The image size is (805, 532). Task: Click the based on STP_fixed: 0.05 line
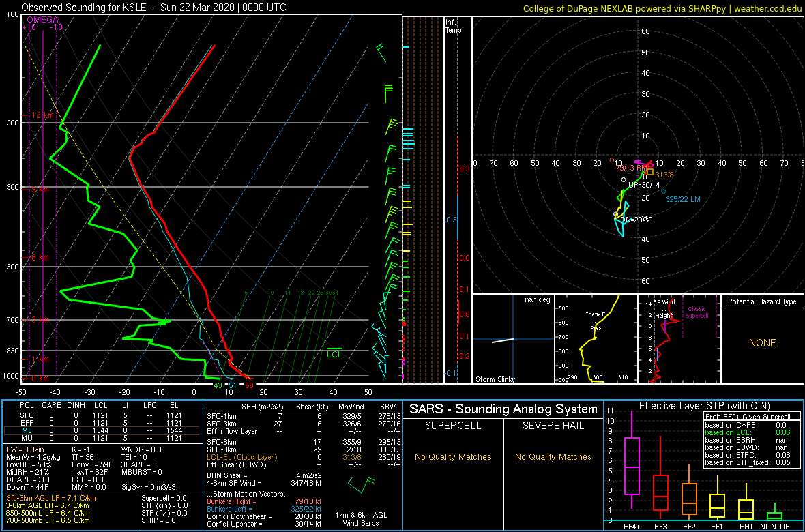point(748,462)
